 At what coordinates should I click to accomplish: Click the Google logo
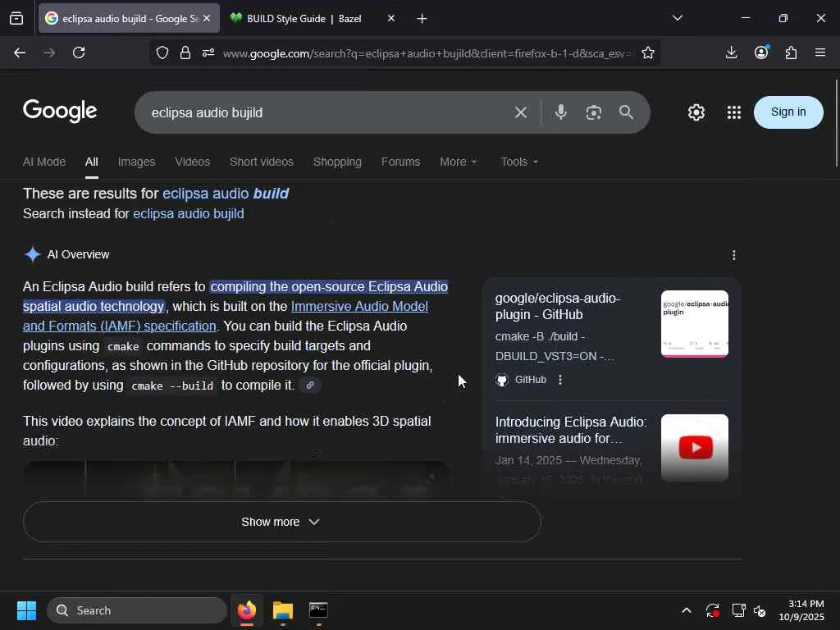click(x=60, y=111)
